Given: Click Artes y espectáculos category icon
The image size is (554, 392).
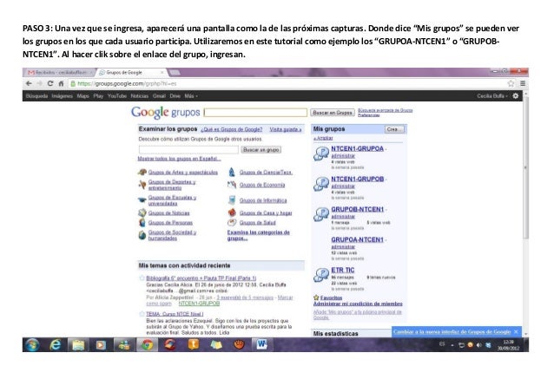Looking at the screenshot, I should point(142,173).
